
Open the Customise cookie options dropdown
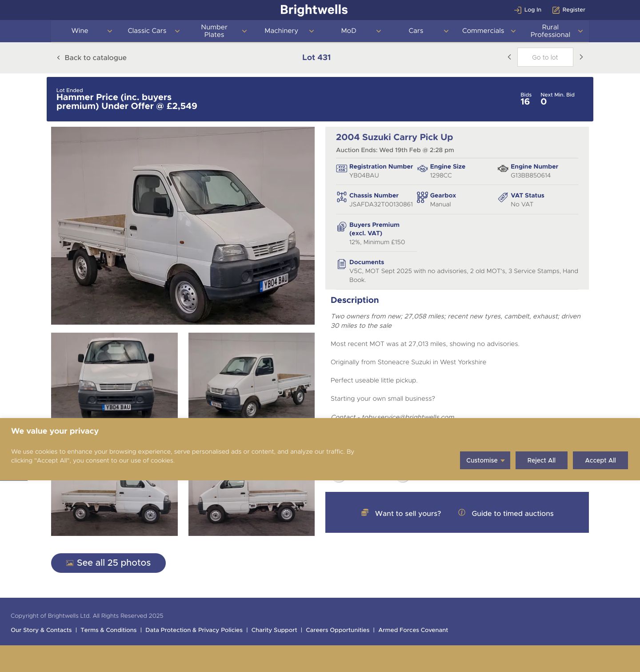pyautogui.click(x=485, y=460)
